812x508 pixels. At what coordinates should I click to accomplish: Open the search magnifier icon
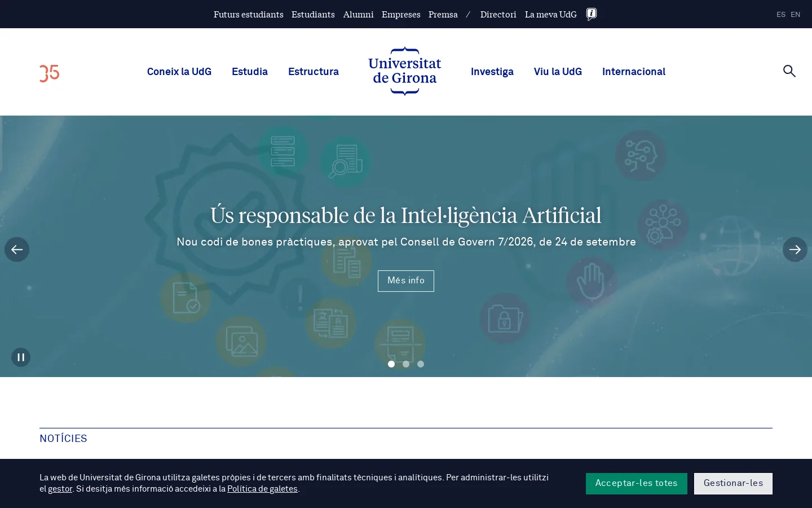click(x=789, y=71)
